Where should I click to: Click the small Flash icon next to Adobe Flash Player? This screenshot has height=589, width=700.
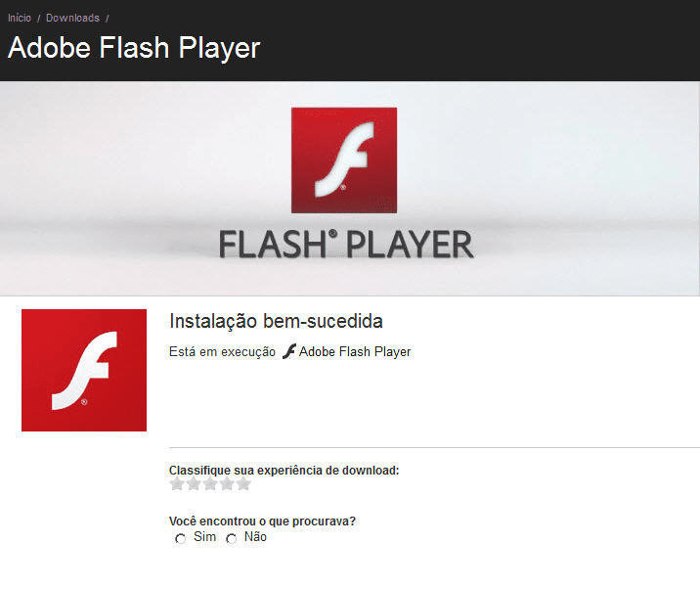tap(289, 351)
